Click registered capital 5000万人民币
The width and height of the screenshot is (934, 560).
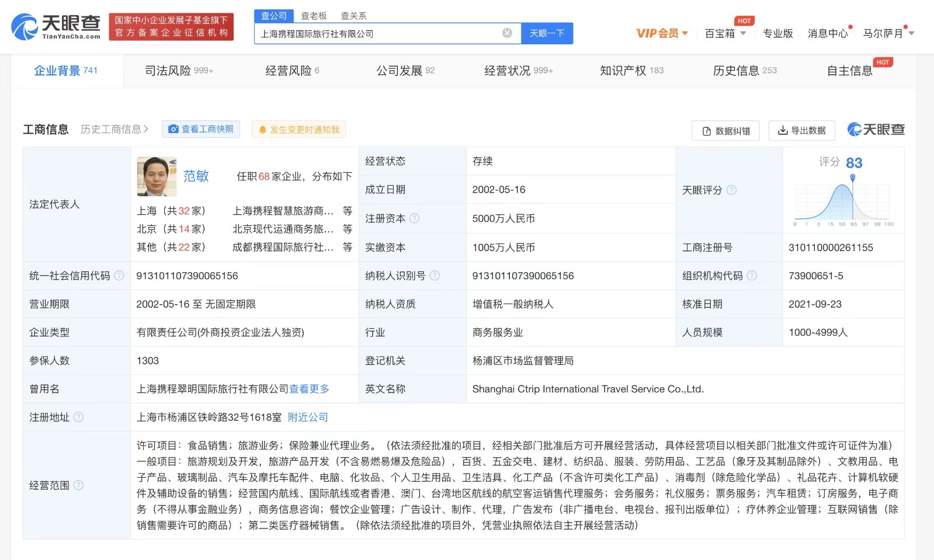tap(504, 218)
